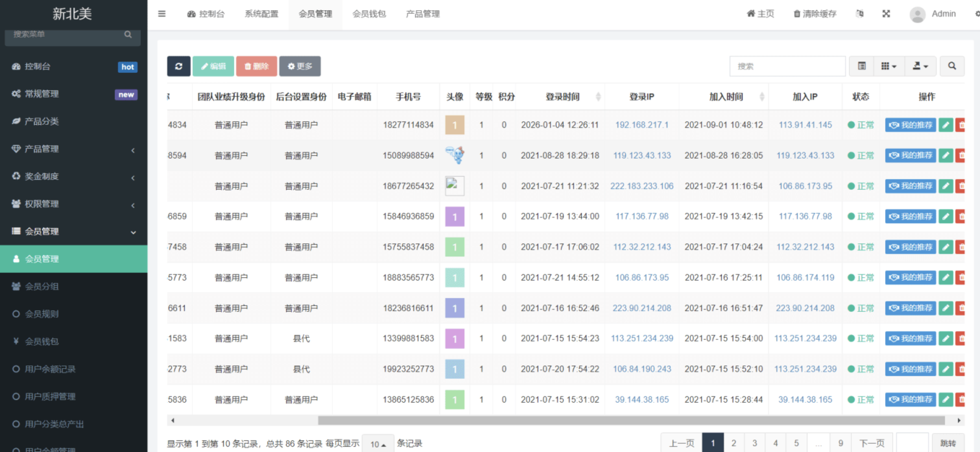Open the export dropdown
This screenshot has height=452, width=980.
point(919,66)
